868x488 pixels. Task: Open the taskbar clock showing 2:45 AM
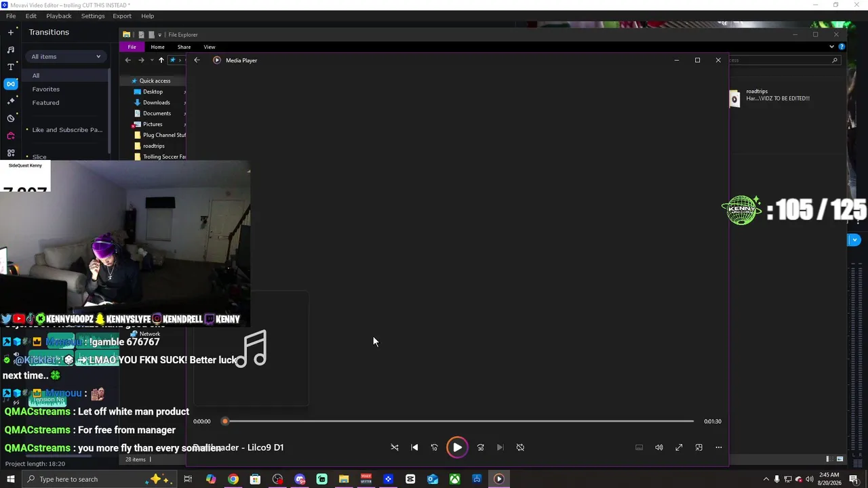(829, 479)
